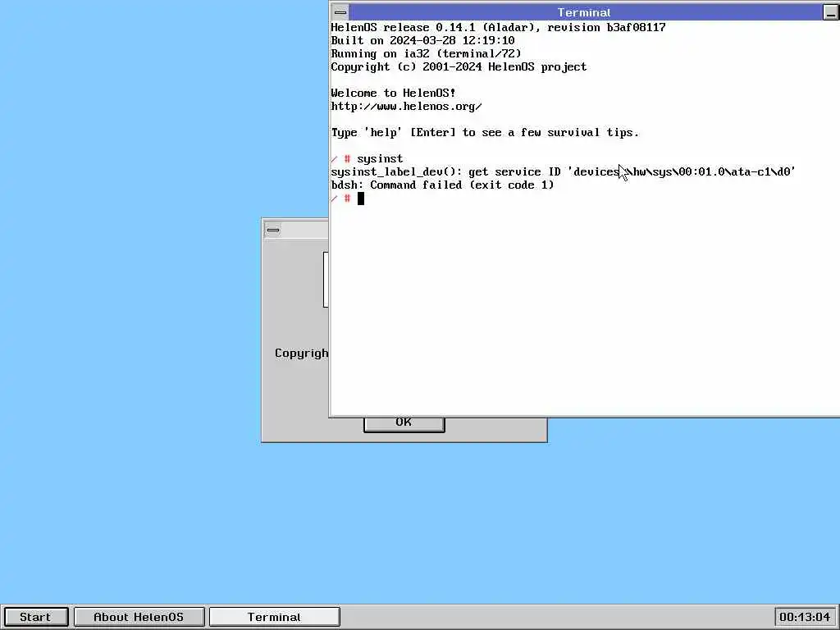Click the 'Running on ia32 (terminal/72)' line
This screenshot has height=630, width=840.
coord(426,53)
